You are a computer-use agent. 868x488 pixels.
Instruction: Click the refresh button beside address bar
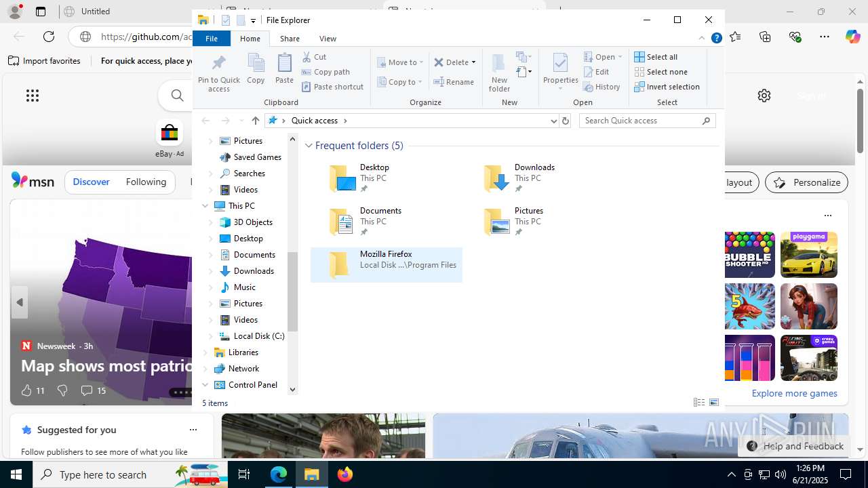[x=566, y=121]
